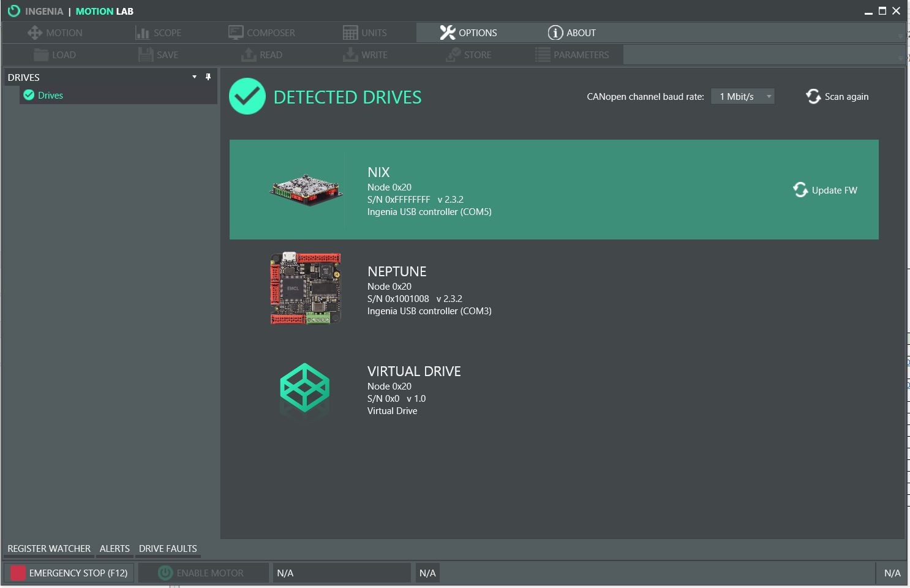Select the Options wrench tab
This screenshot has width=910, height=588.
coord(468,33)
